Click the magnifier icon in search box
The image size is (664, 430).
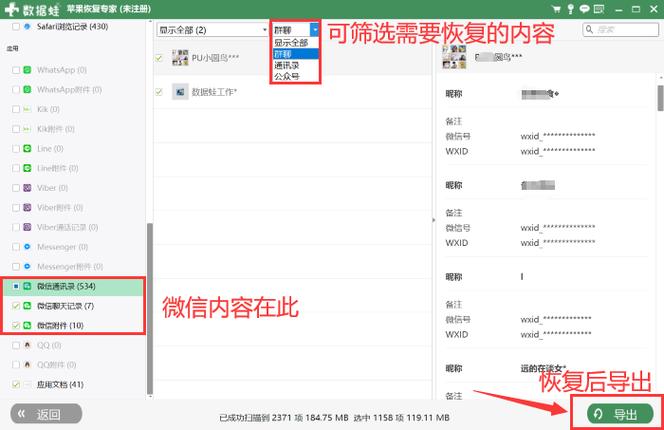(589, 29)
